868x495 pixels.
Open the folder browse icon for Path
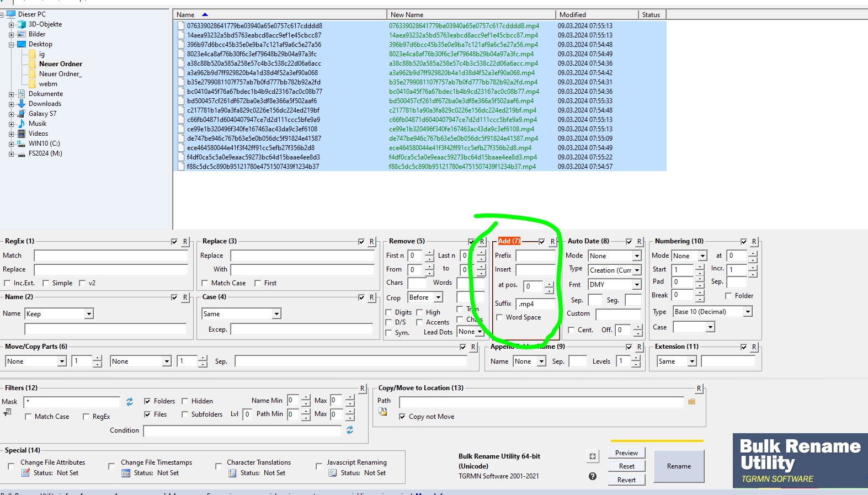(691, 402)
